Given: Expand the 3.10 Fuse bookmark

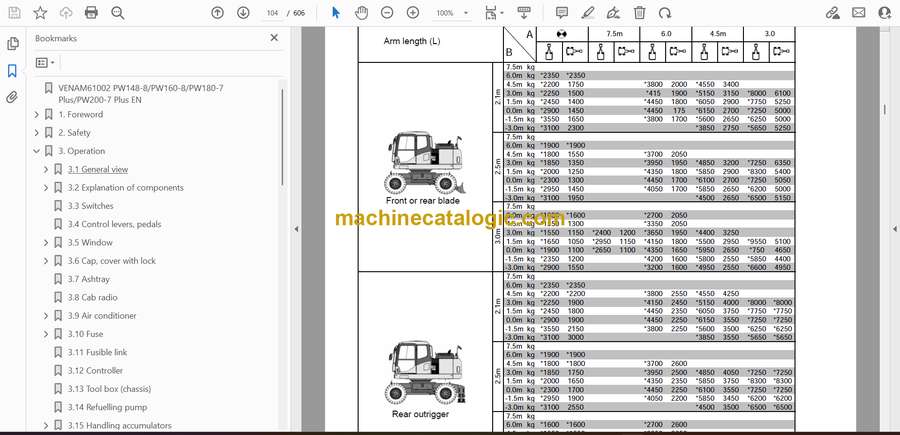Looking at the screenshot, I should pos(46,334).
